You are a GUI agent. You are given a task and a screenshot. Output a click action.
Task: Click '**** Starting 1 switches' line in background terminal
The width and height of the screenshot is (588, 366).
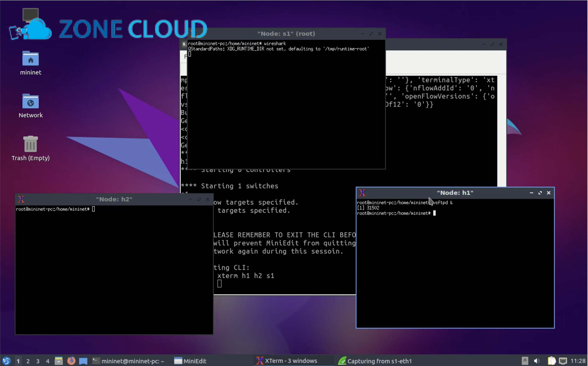tap(230, 186)
